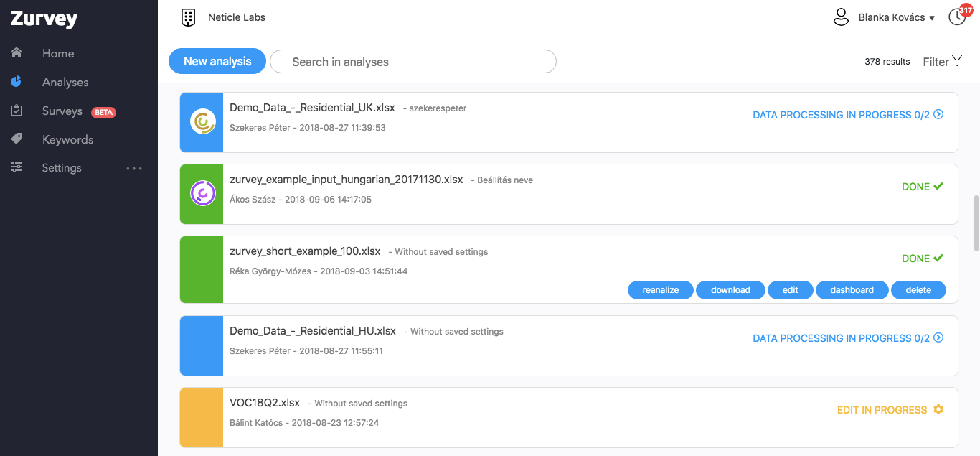
Task: Expand the Blanka Kovács user dropdown
Action: pyautogui.click(x=897, y=17)
